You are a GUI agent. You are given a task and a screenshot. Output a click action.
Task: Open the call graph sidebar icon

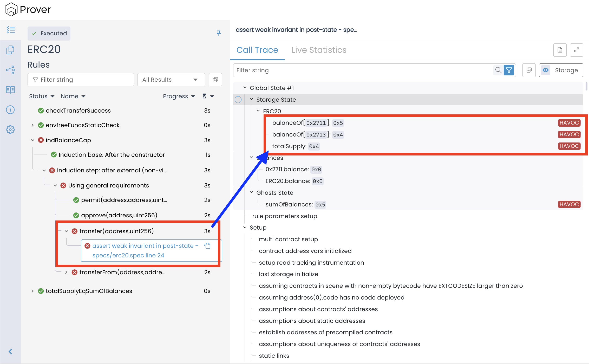[10, 70]
